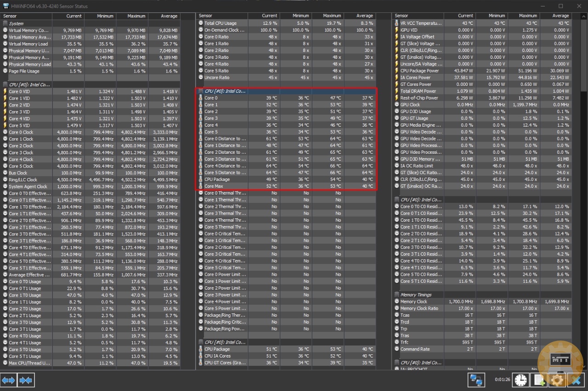Click the shrink sensor panes arrows button

[x=26, y=380]
